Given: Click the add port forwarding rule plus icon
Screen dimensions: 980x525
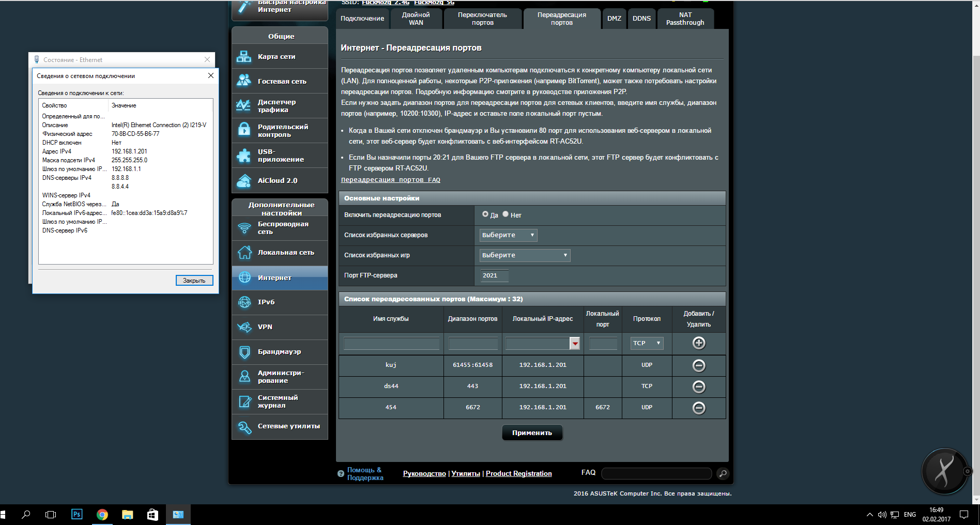Looking at the screenshot, I should tap(699, 343).
